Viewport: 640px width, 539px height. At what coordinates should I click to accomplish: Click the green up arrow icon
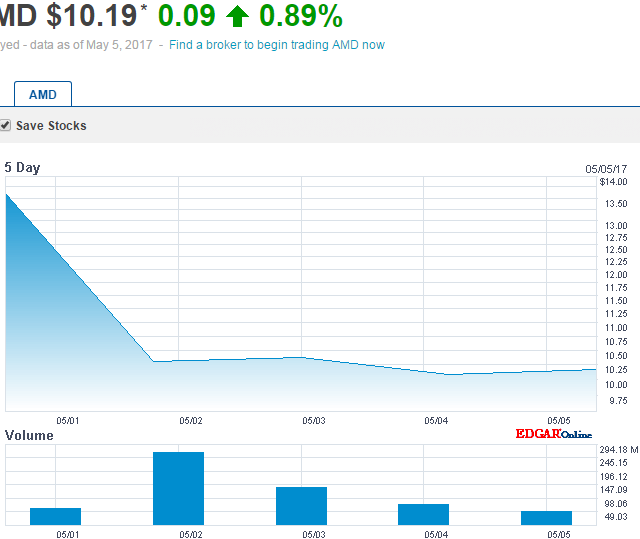coord(237,17)
